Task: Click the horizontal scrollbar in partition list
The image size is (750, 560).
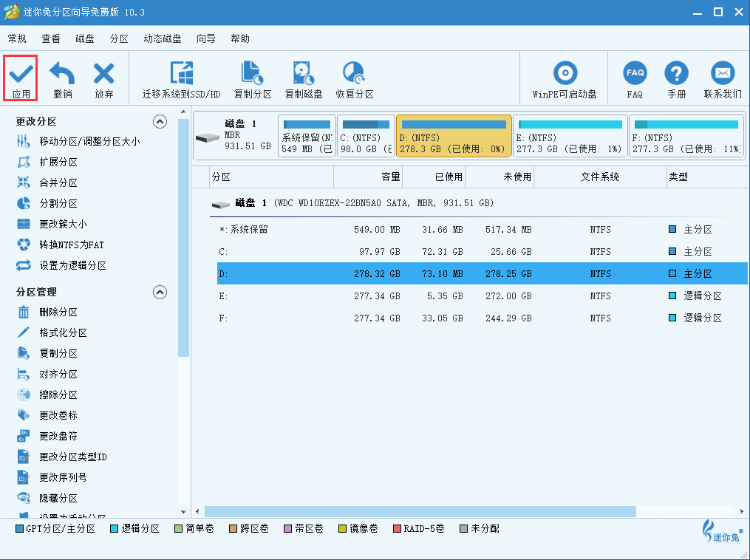Action: pos(420,511)
